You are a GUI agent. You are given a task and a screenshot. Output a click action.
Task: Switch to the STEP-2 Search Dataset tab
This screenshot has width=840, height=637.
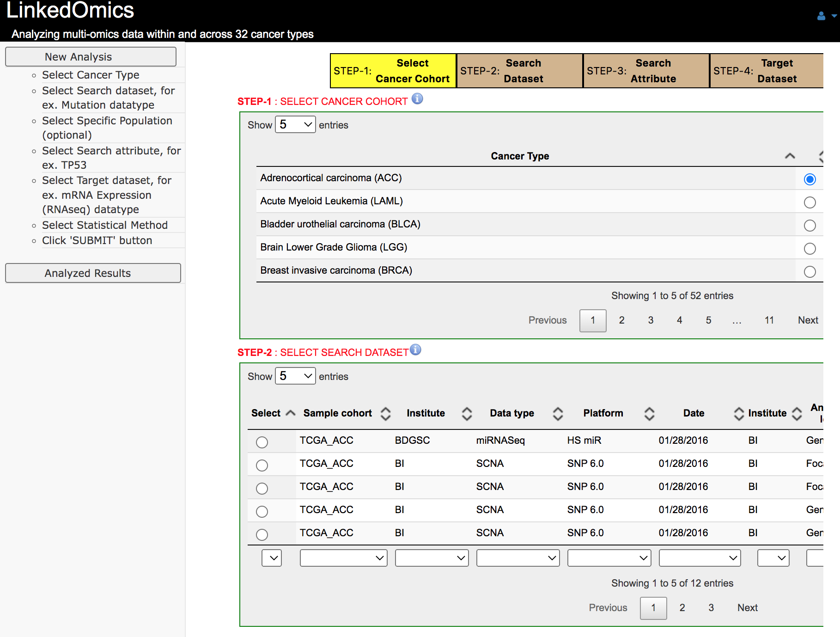tap(519, 70)
